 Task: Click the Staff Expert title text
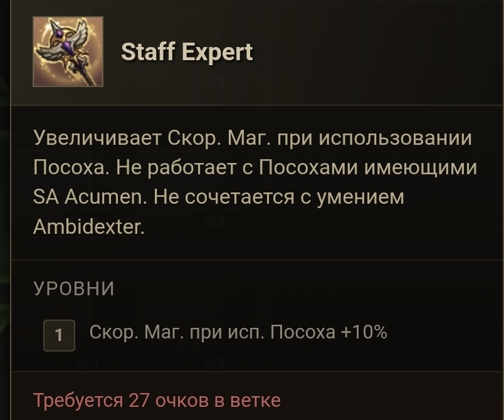(187, 52)
